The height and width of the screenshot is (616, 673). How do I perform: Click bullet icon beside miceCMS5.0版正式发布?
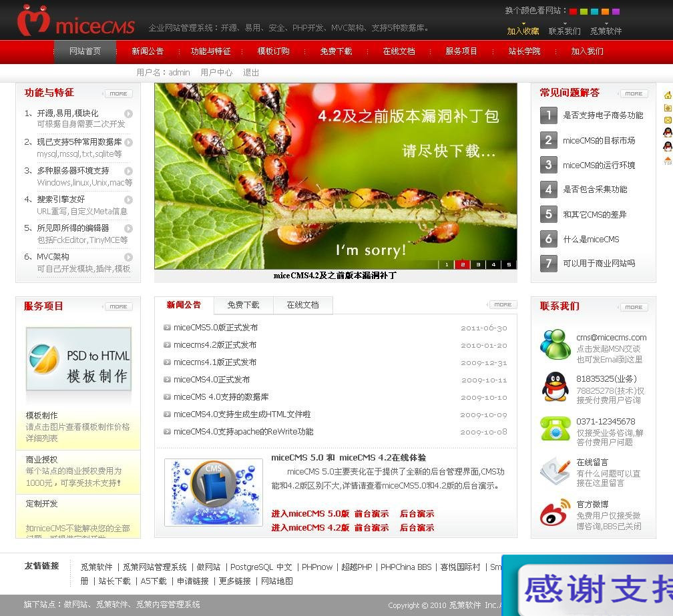[167, 328]
